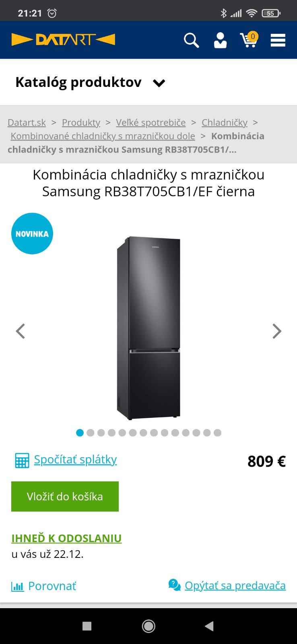Tap the black Samsung fridge image
This screenshot has width=297, height=644.
148,328
